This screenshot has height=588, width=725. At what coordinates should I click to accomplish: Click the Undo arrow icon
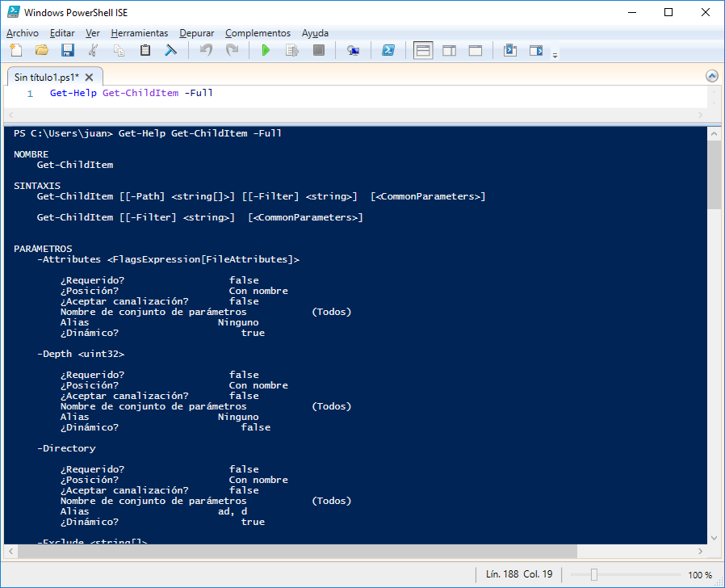coord(206,50)
